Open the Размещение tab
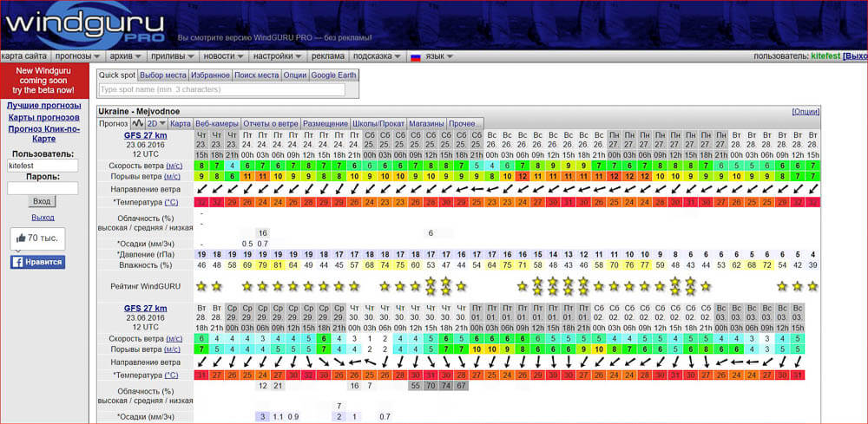The width and height of the screenshot is (868, 424). click(x=325, y=123)
